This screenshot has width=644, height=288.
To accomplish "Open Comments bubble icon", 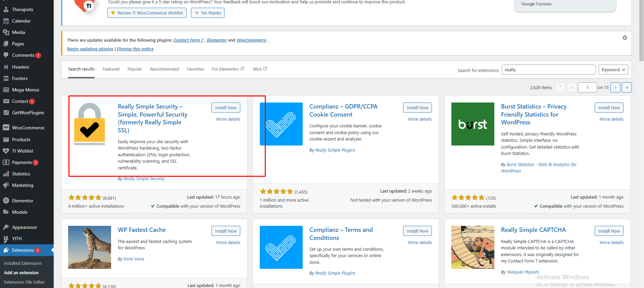I will [x=6, y=55].
